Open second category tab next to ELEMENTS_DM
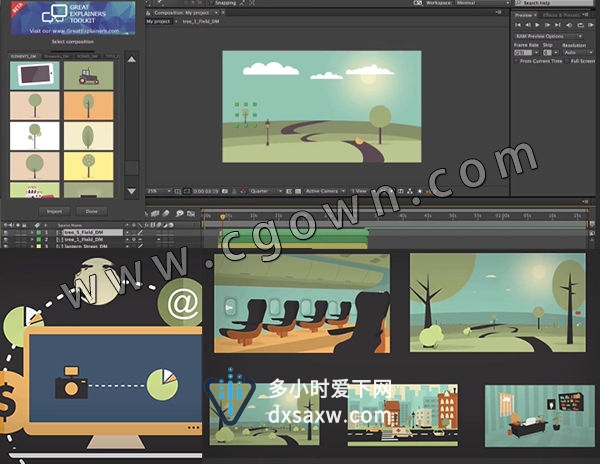 tap(56, 56)
